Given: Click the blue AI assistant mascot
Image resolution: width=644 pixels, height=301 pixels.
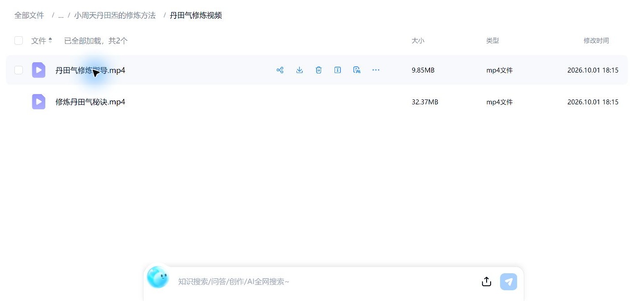Looking at the screenshot, I should pos(158,277).
